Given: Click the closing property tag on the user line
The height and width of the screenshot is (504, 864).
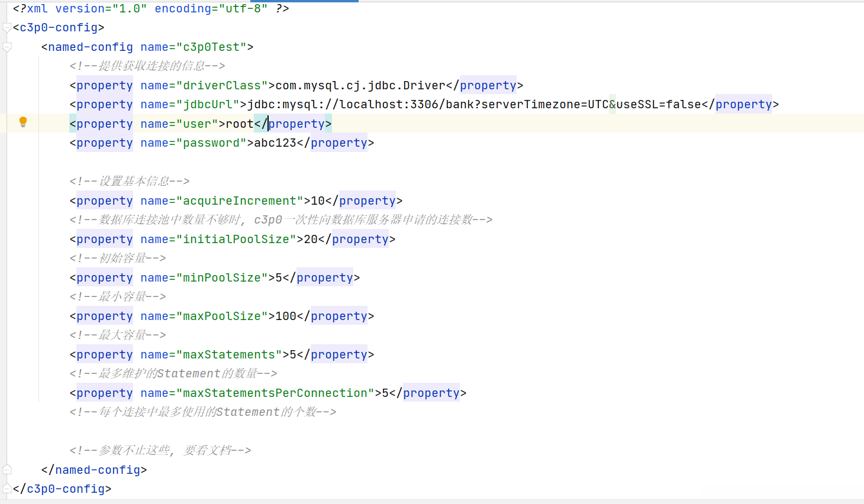Looking at the screenshot, I should [x=293, y=124].
